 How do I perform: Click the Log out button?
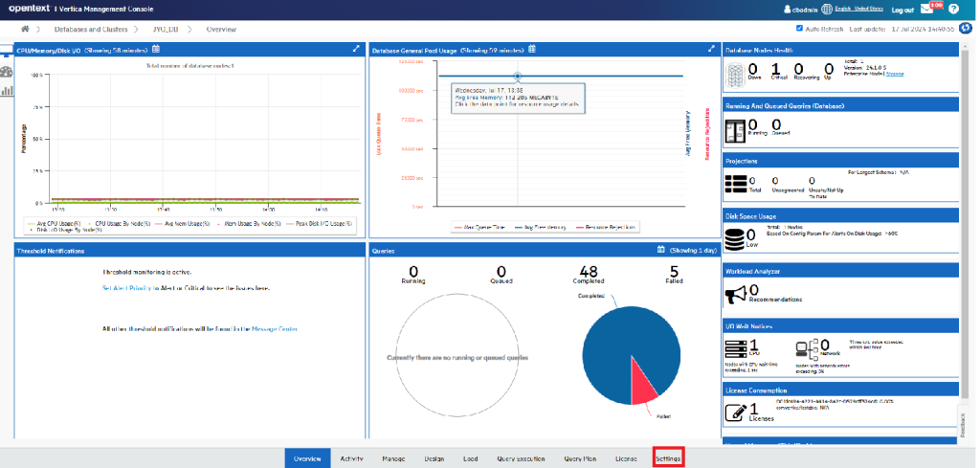point(902,10)
